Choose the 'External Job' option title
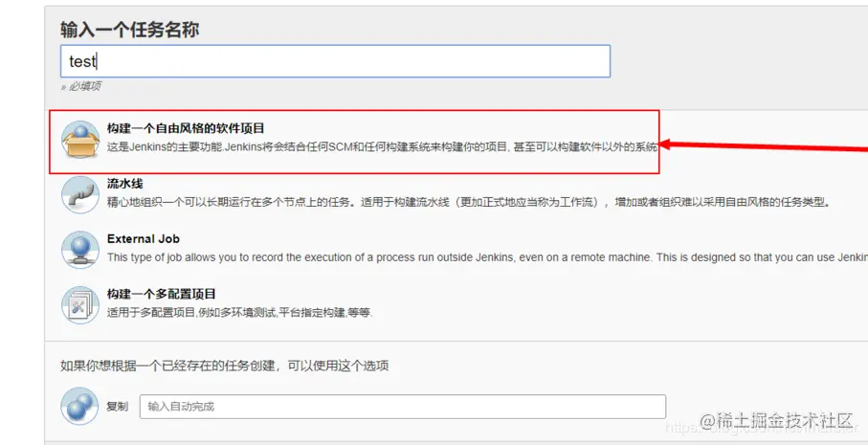This screenshot has width=868, height=445. tap(144, 239)
